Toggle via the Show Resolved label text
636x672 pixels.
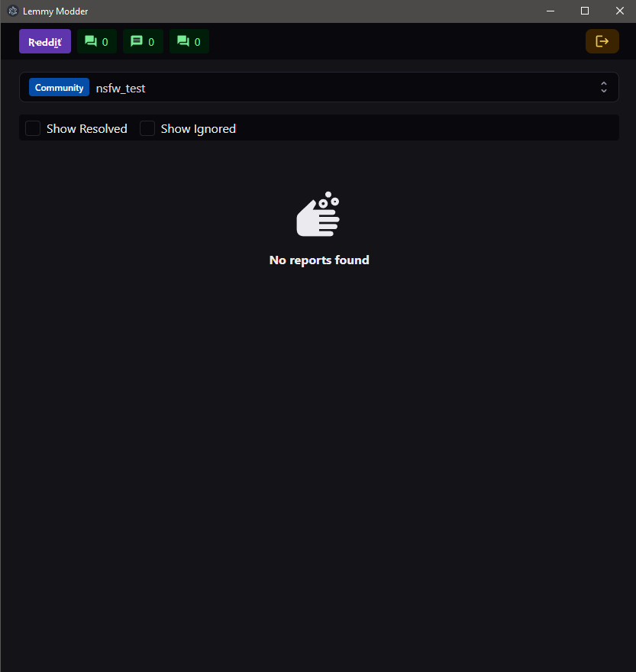[87, 128]
